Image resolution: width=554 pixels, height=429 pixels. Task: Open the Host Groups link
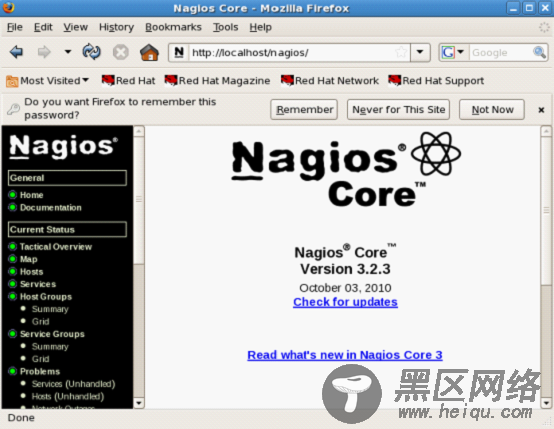coord(46,296)
